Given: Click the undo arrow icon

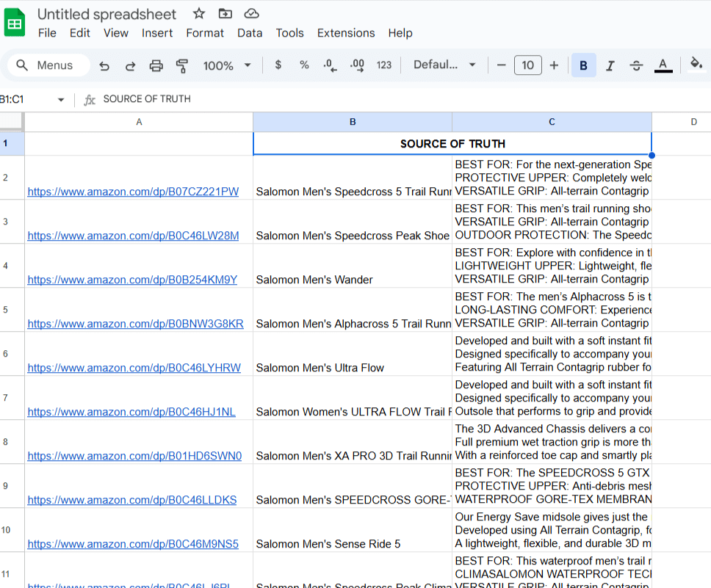Looking at the screenshot, I should [x=104, y=65].
